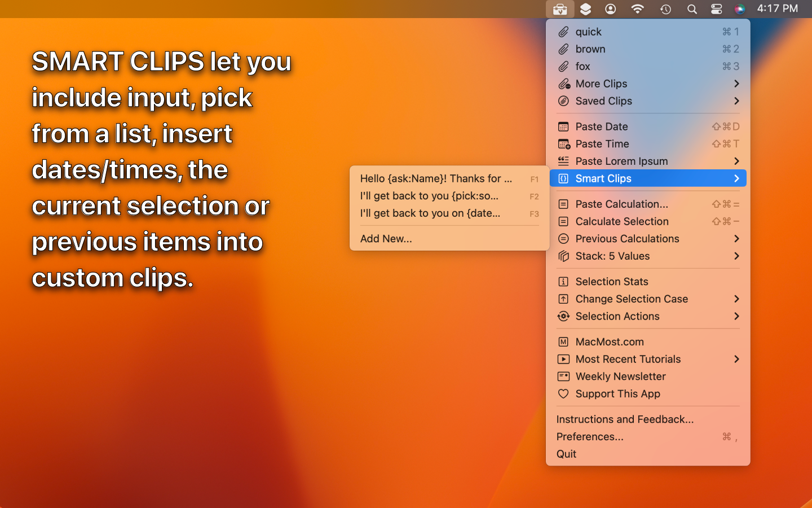Click the Most Recent Tutorials play icon
This screenshot has height=508, width=812.
tap(563, 359)
